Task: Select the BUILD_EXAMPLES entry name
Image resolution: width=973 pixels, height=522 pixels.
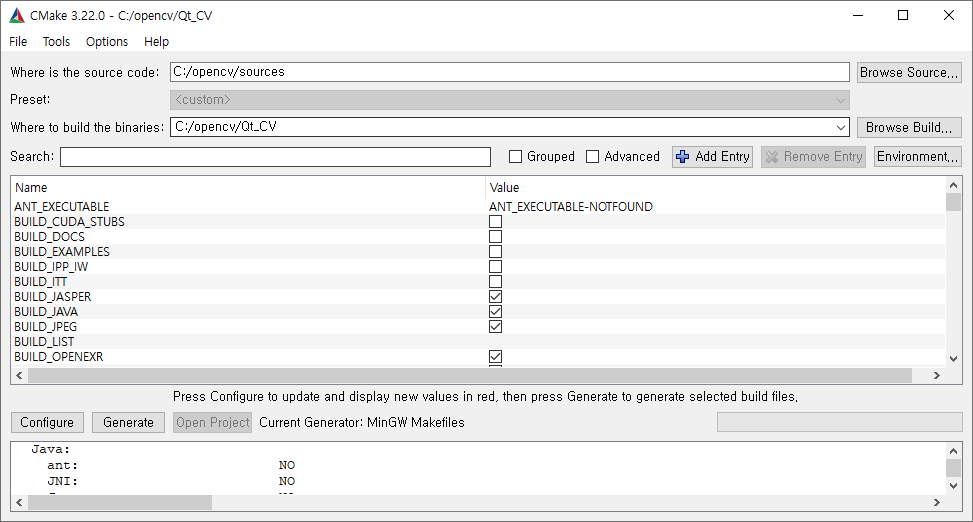Action: 61,251
